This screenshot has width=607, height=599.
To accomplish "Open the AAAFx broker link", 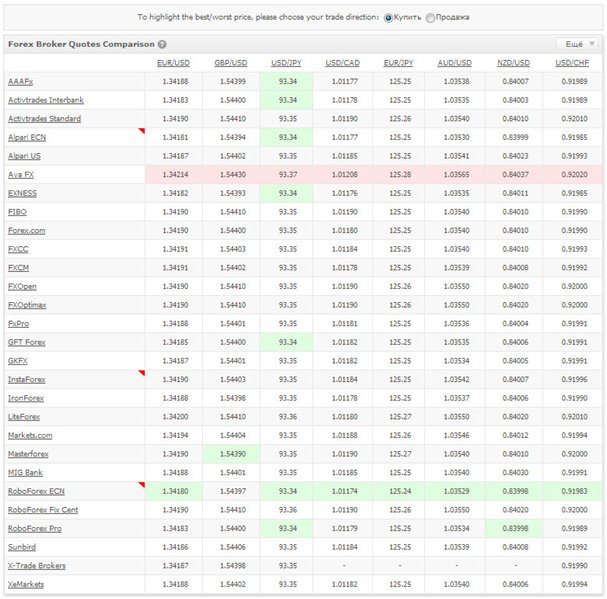I will 21,82.
